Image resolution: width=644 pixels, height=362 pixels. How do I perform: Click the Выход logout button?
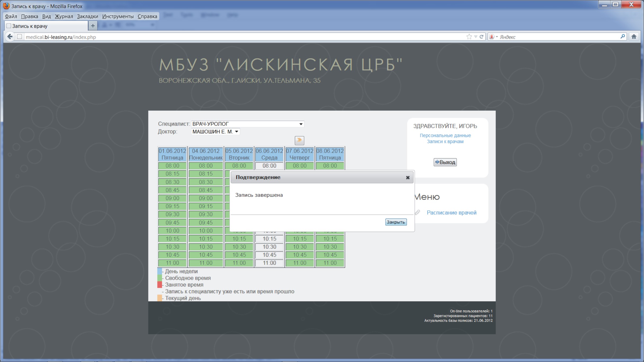click(x=445, y=162)
